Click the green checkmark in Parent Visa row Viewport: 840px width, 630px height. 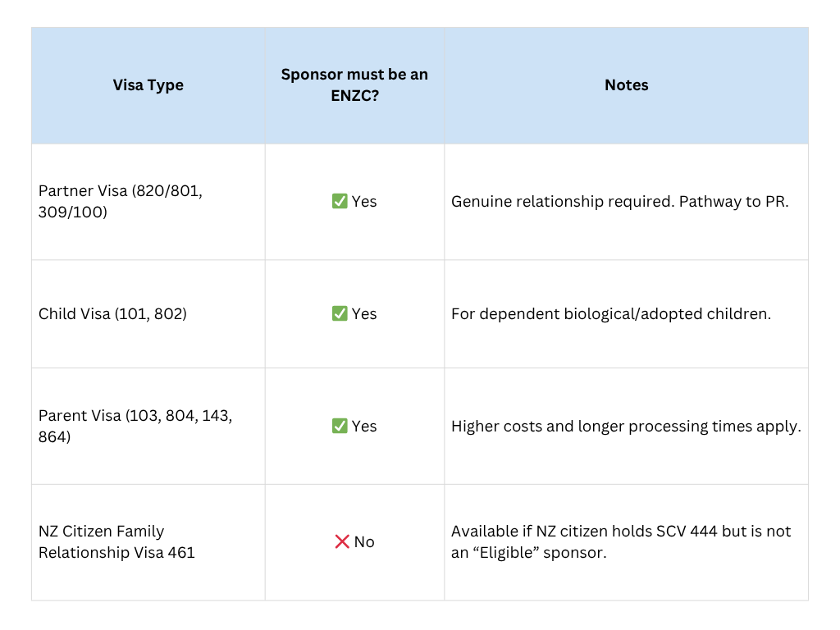(x=340, y=426)
